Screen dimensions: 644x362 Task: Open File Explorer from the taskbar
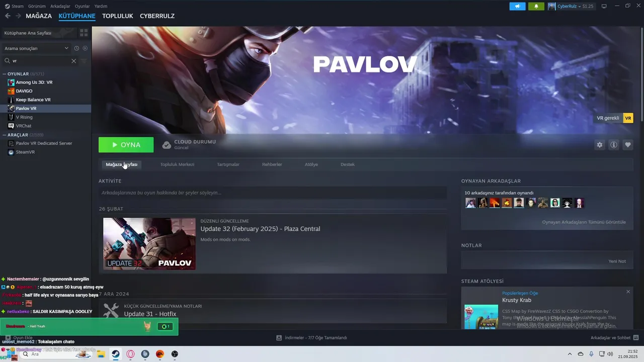click(101, 354)
